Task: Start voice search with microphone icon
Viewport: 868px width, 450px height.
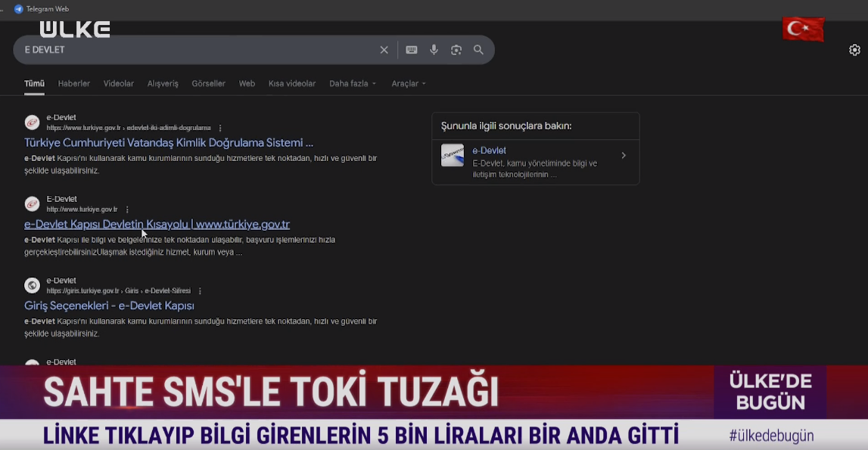Action: click(434, 50)
